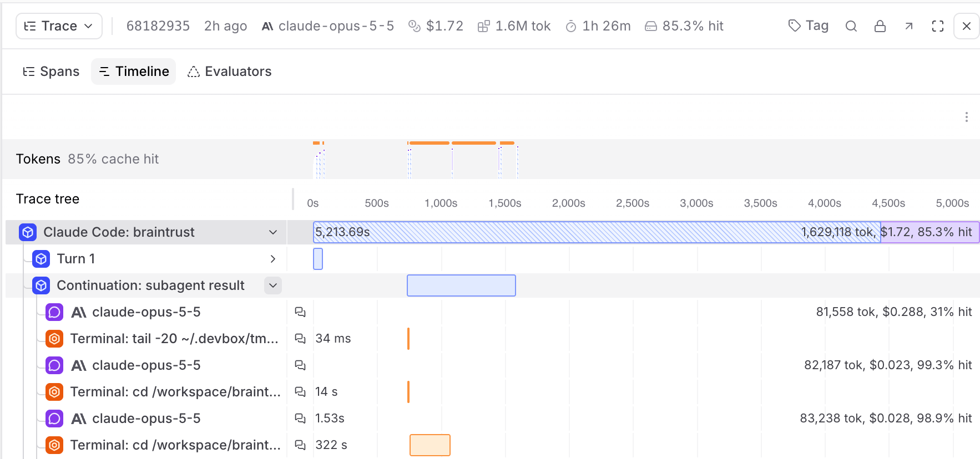Open the Evaluators tab
Image resolution: width=980 pixels, height=459 pixels.
pyautogui.click(x=230, y=72)
